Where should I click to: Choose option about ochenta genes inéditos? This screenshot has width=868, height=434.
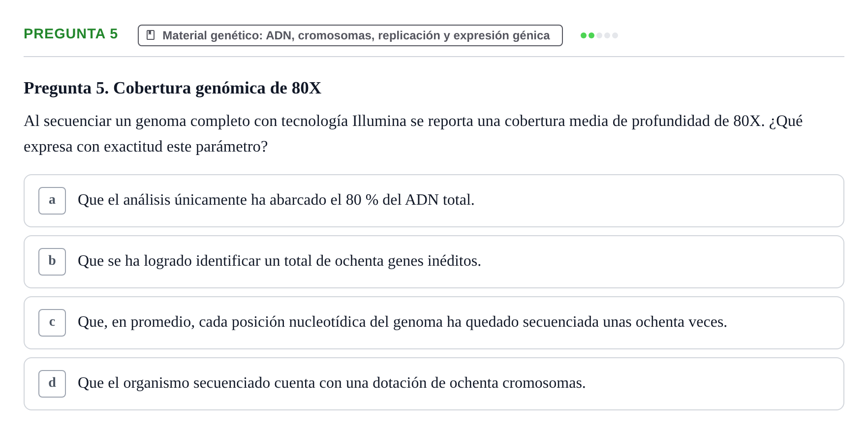pyautogui.click(x=434, y=262)
